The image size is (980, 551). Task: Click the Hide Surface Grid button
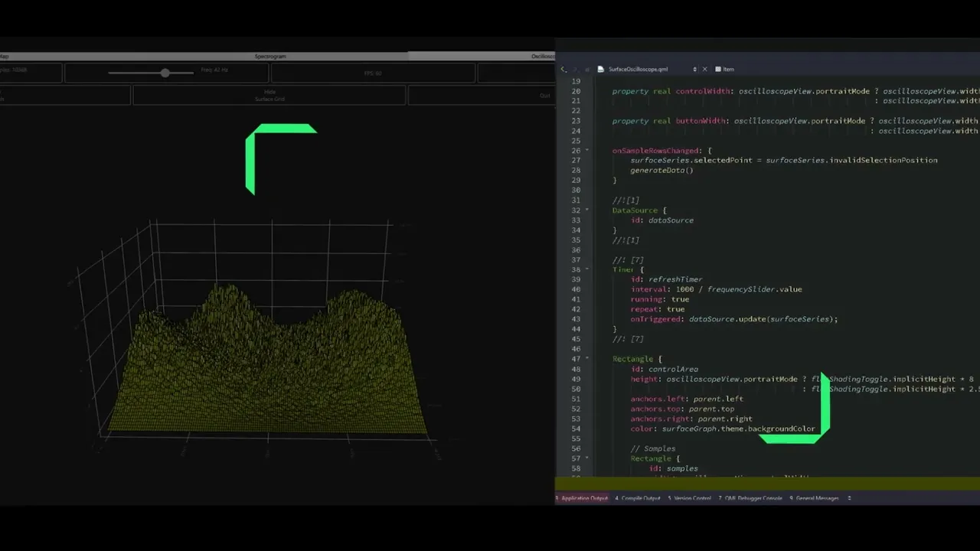coord(269,96)
